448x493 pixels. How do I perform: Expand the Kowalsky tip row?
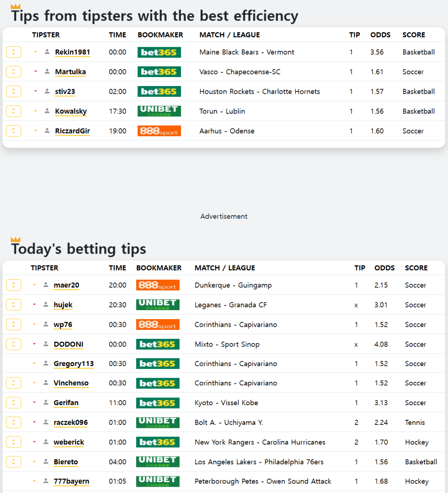(x=13, y=111)
